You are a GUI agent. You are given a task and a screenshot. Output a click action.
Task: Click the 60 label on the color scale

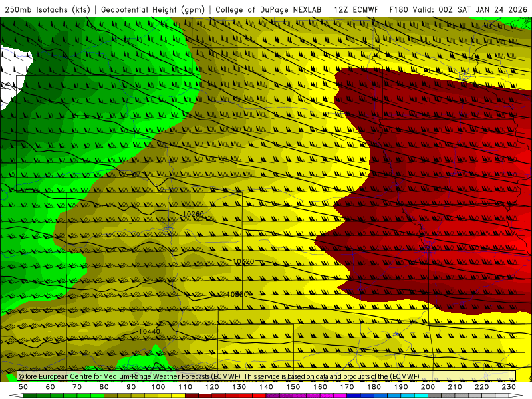click(50, 387)
